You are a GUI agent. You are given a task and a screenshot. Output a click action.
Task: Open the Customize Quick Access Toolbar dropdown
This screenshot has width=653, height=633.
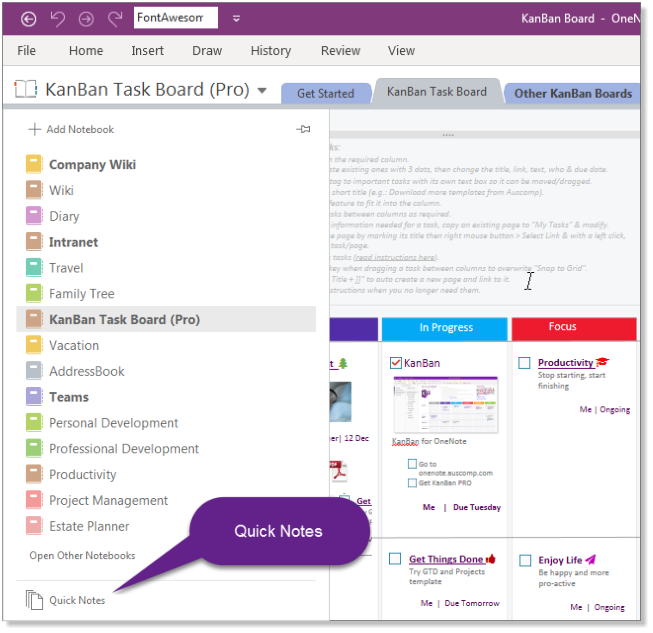click(x=236, y=19)
